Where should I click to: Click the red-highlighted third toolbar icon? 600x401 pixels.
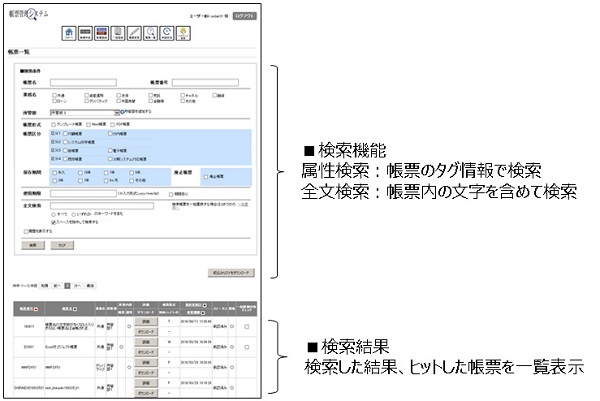pos(103,34)
